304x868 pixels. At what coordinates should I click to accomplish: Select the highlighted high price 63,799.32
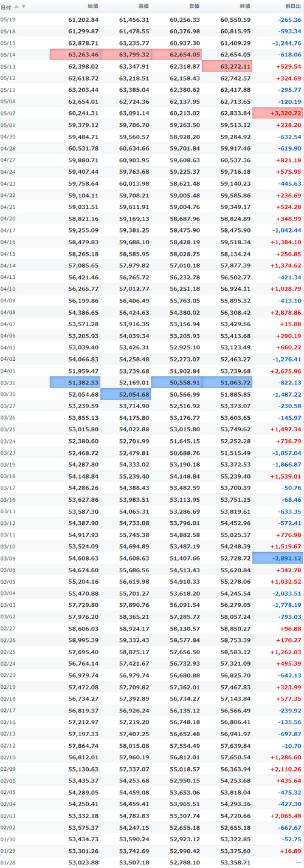(x=125, y=55)
